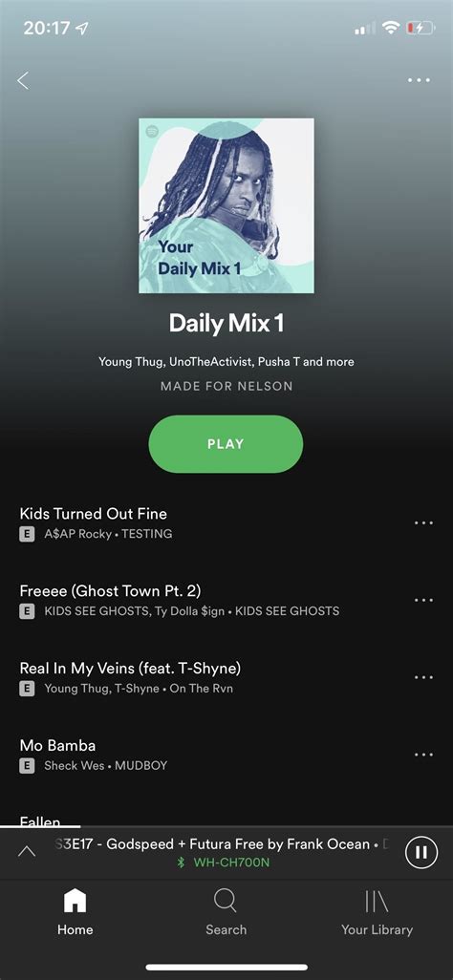Viewport: 453px width, 980px height.
Task: Click the playback progress bar above mini player
Action: click(x=226, y=826)
